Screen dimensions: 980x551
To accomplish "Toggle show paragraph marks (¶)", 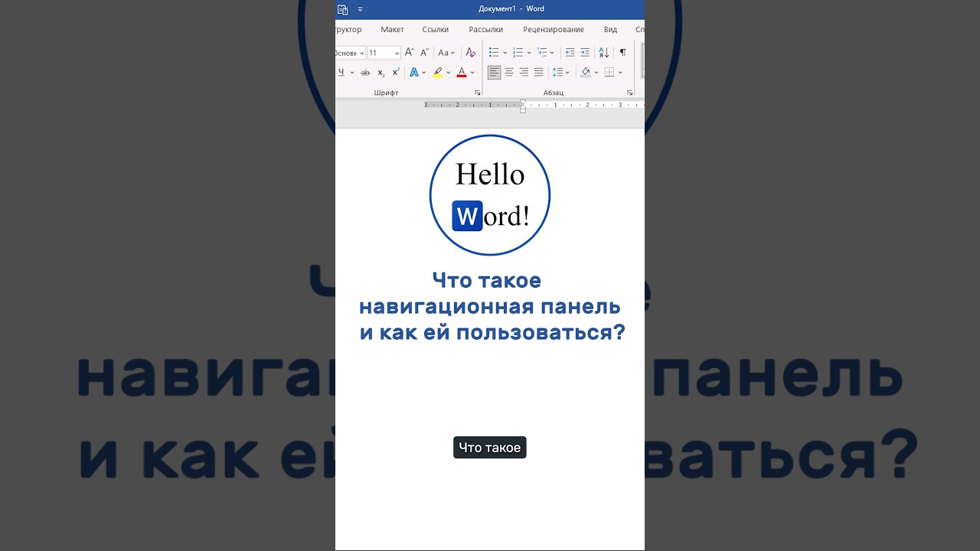I will click(x=622, y=53).
